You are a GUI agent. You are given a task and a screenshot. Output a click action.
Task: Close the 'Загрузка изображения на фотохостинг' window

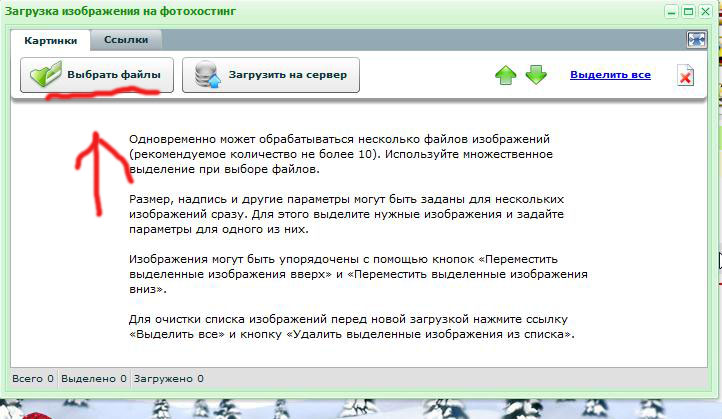pyautogui.click(x=706, y=12)
